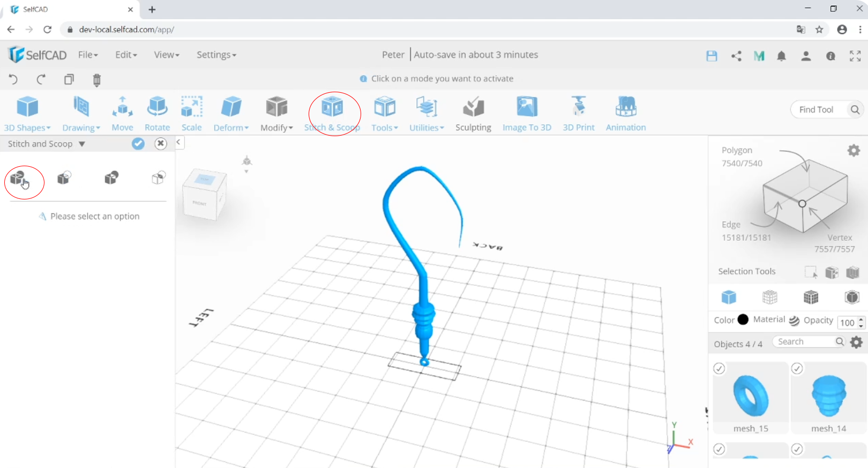Open the Edit menu
The image size is (868, 468).
(126, 55)
